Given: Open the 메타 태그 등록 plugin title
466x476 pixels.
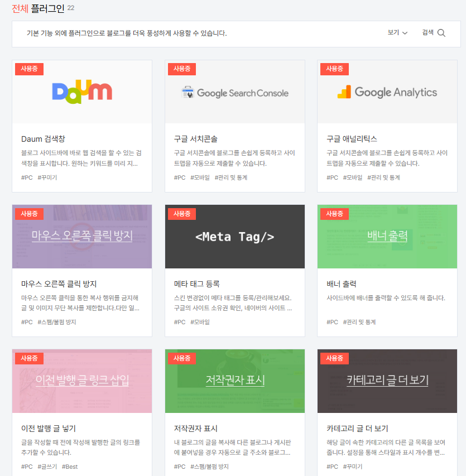Looking at the screenshot, I should coord(196,284).
